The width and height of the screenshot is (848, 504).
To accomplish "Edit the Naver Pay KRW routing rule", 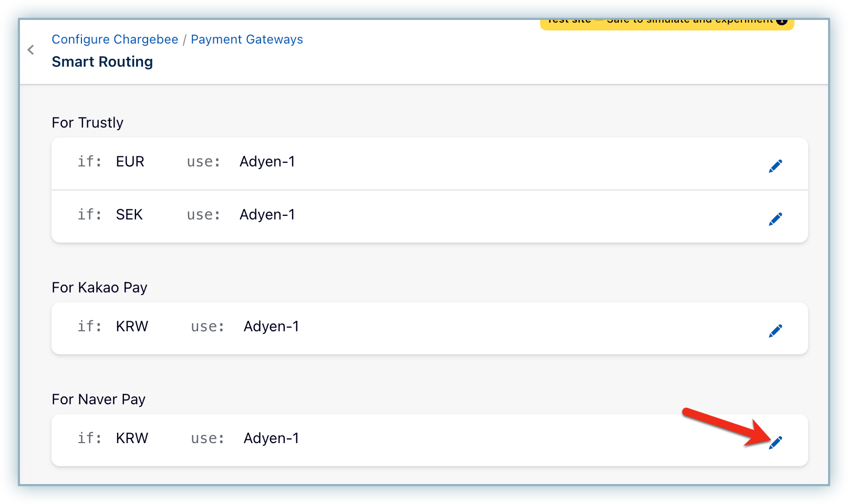I will point(775,443).
